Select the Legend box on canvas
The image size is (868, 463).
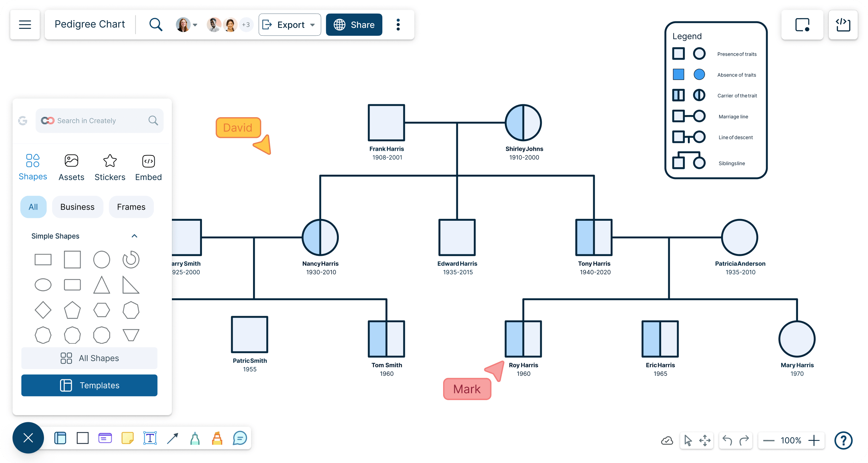[716, 100]
